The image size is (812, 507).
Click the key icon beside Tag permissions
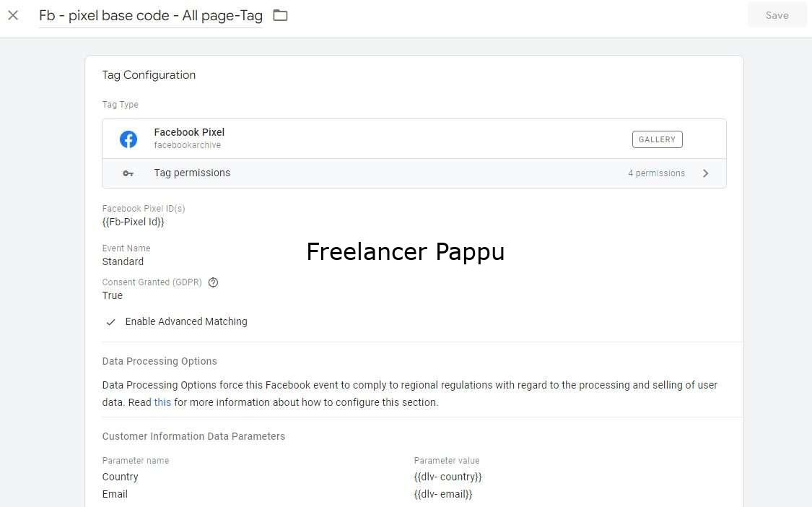128,173
